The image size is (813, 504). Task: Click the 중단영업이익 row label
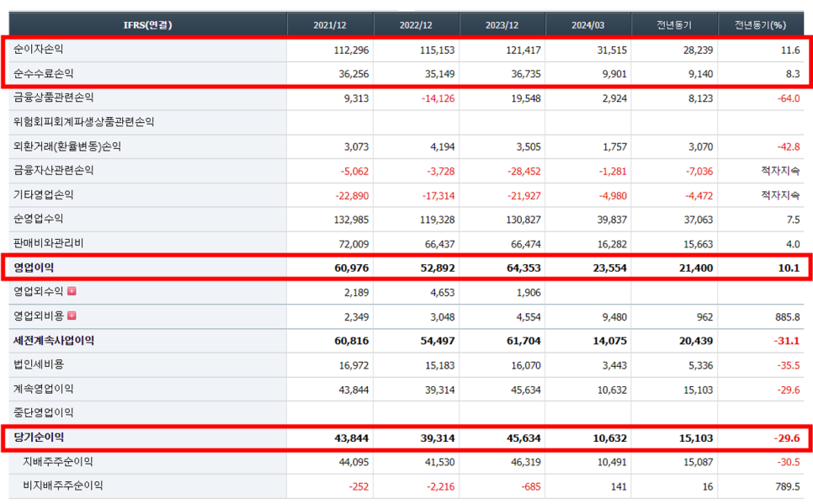[x=44, y=413]
